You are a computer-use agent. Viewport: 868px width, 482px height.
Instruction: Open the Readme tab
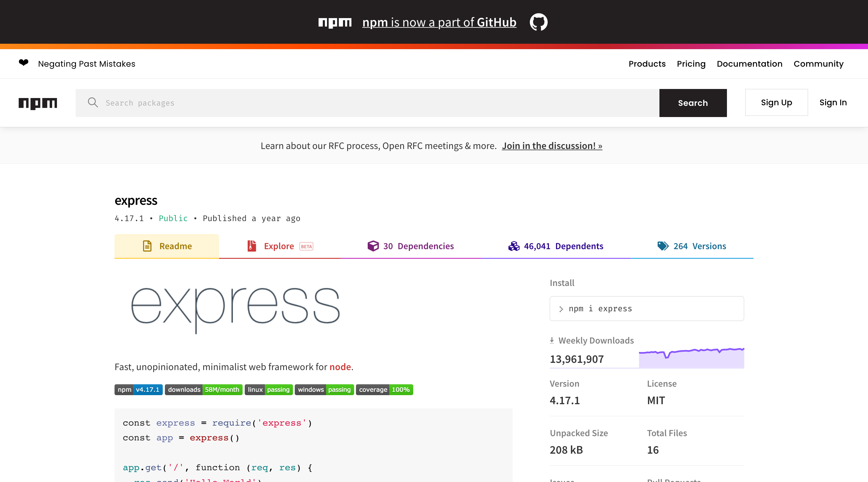[167, 246]
